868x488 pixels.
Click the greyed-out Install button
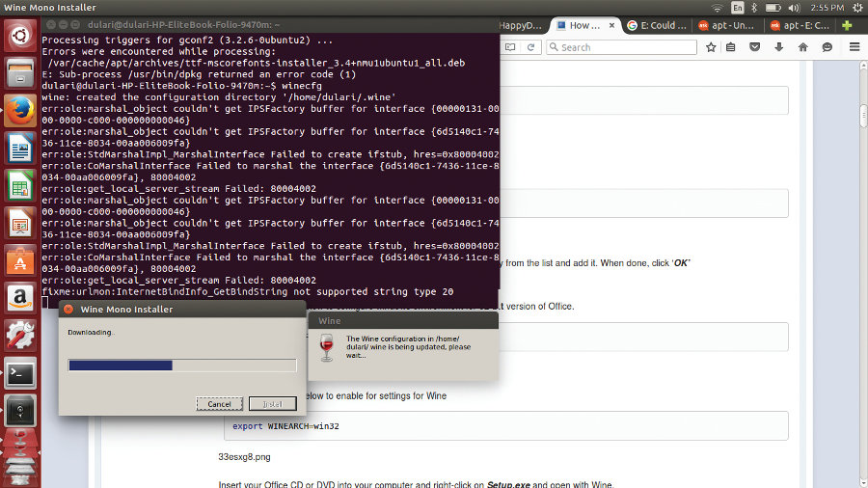click(272, 404)
